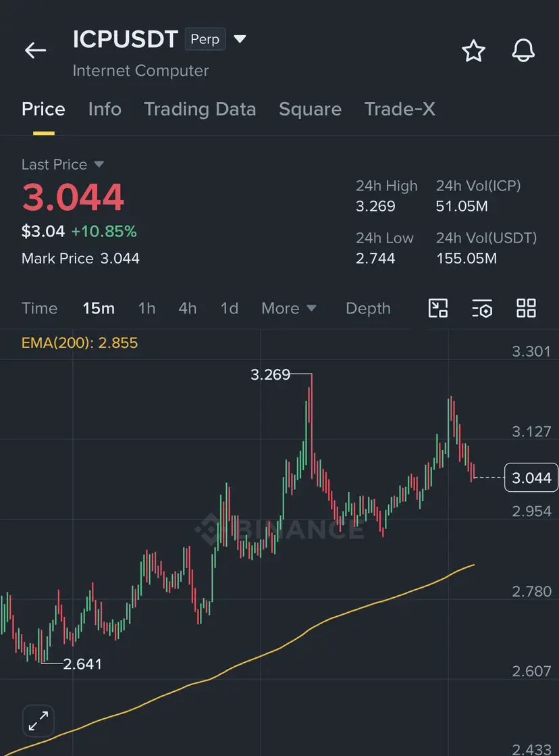Select the 1h chart interval
The image size is (559, 756).
pyautogui.click(x=147, y=309)
